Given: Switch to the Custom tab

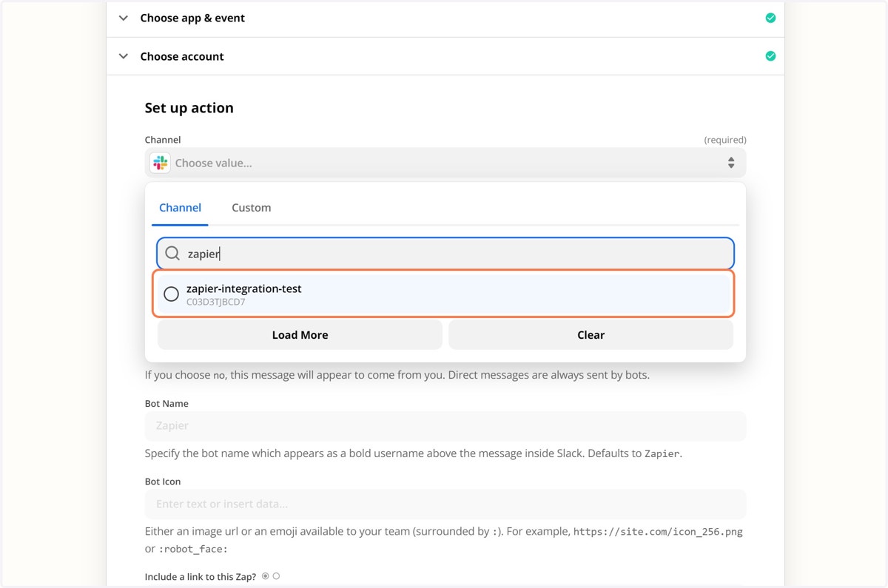Looking at the screenshot, I should click(x=251, y=208).
